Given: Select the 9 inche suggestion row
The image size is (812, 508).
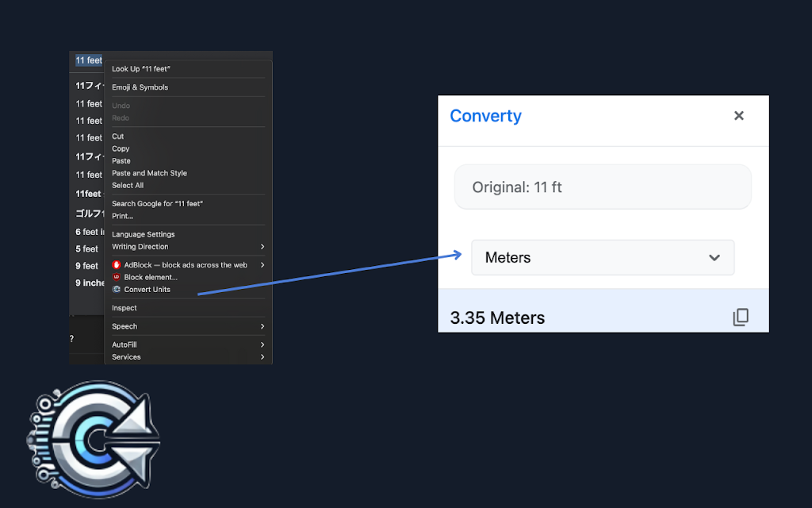Looking at the screenshot, I should (x=89, y=283).
